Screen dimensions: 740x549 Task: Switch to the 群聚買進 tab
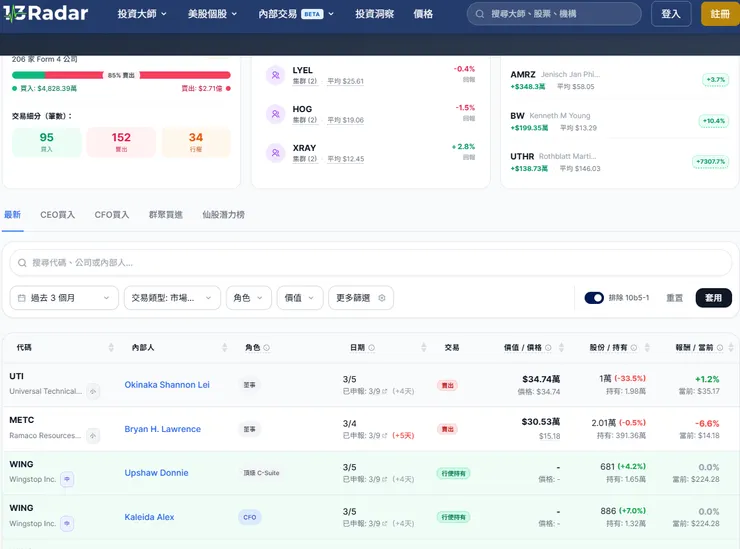(166, 215)
